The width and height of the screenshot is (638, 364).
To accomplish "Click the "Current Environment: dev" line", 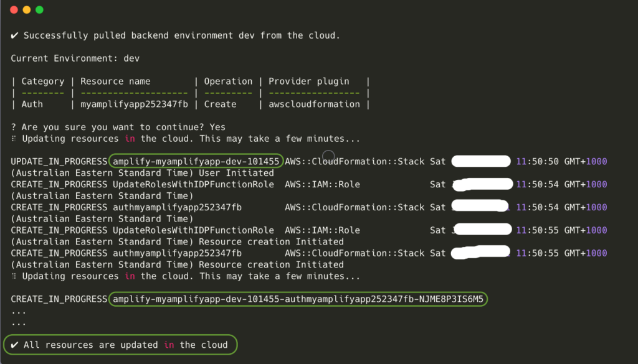I will 75,58.
